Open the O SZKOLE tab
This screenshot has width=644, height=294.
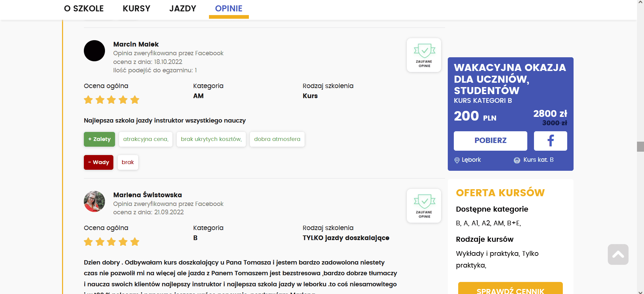pyautogui.click(x=84, y=9)
